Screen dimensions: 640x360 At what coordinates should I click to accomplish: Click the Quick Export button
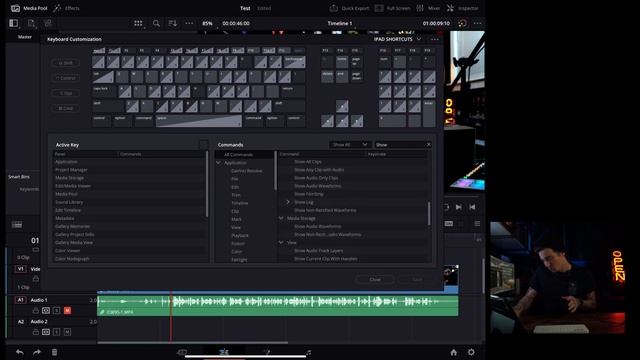point(349,8)
